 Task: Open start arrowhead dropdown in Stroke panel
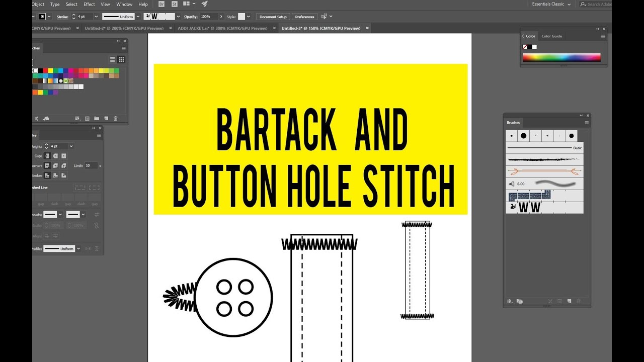click(x=60, y=214)
